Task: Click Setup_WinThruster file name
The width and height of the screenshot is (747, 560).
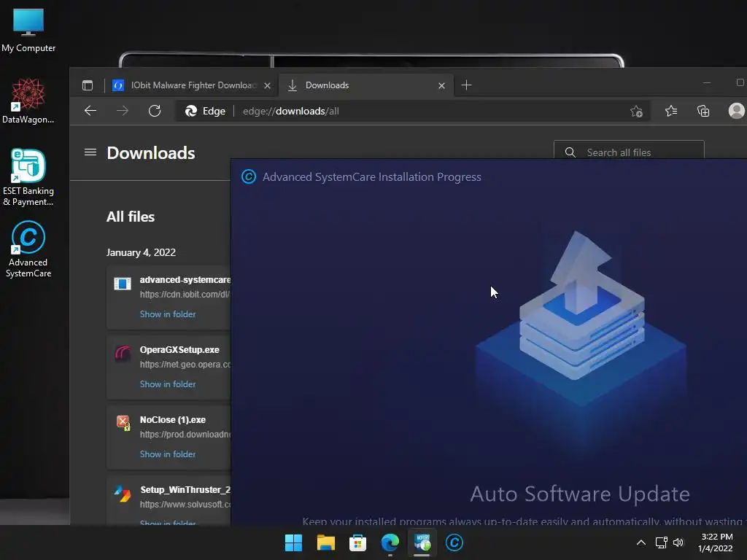Action: (x=185, y=489)
